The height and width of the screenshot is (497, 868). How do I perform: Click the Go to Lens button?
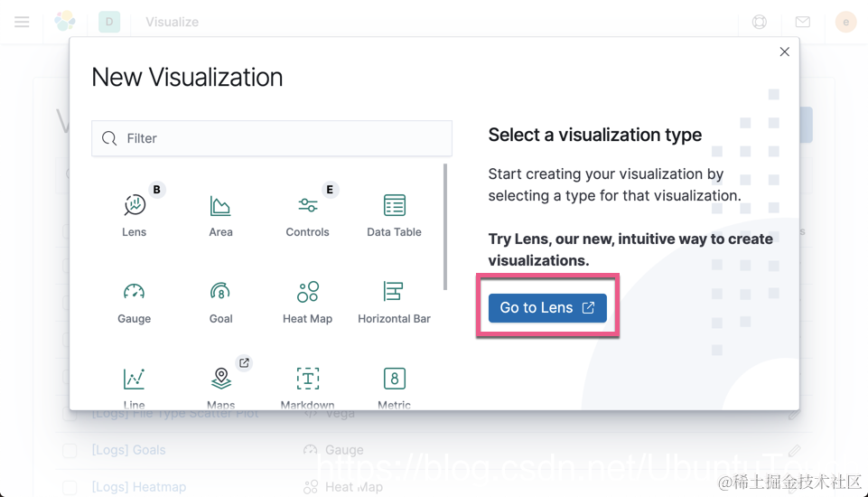click(547, 307)
